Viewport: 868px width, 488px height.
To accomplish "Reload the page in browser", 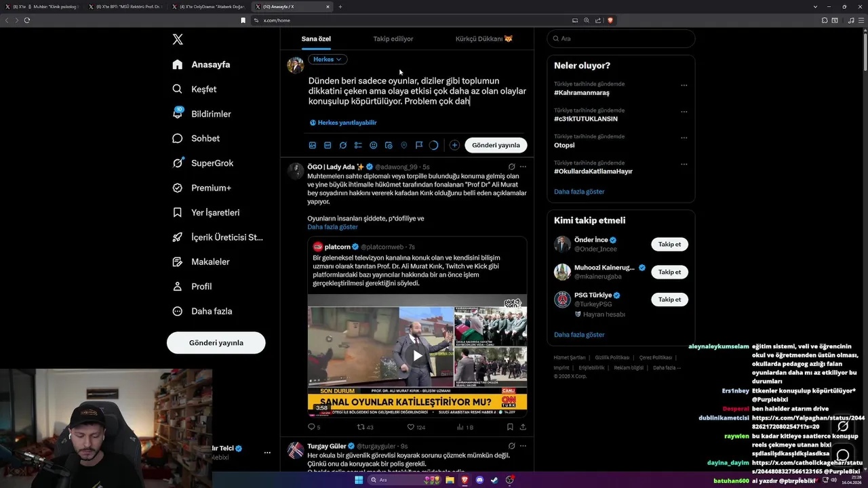I will (27, 20).
